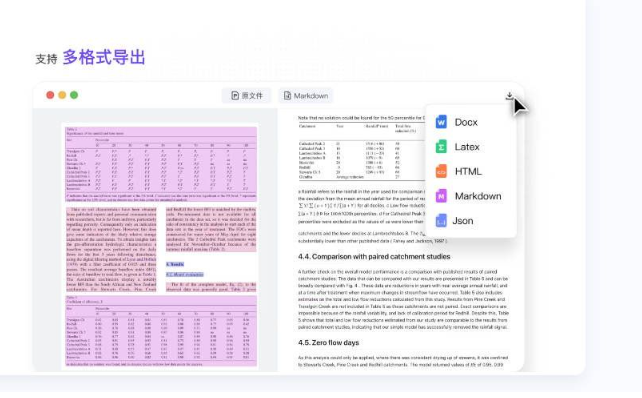
Task: Click the blue Docx file icon
Action: (441, 122)
